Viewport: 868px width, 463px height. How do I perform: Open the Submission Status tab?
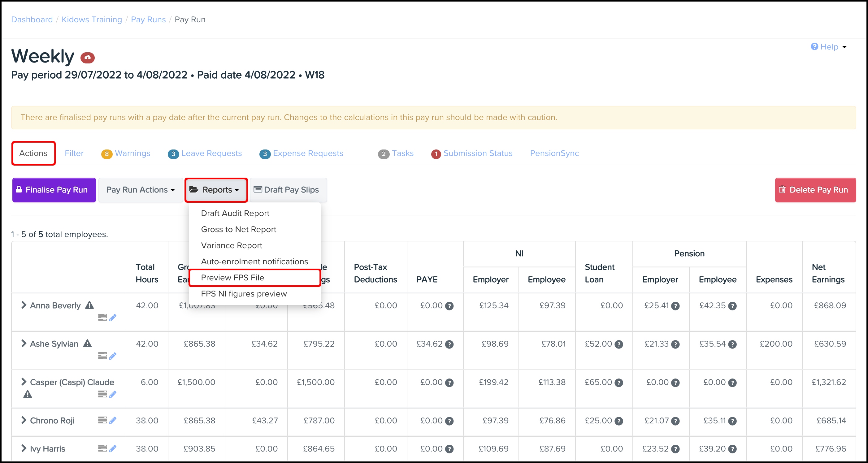click(472, 153)
